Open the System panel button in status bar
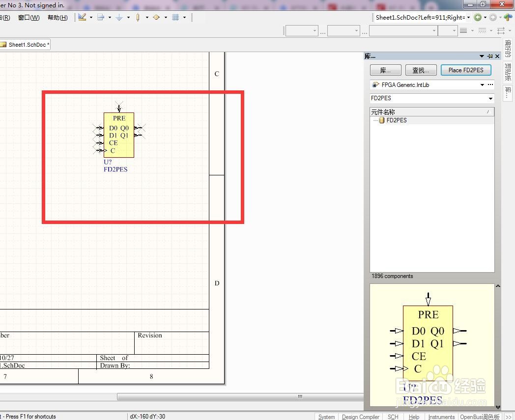 click(x=326, y=417)
